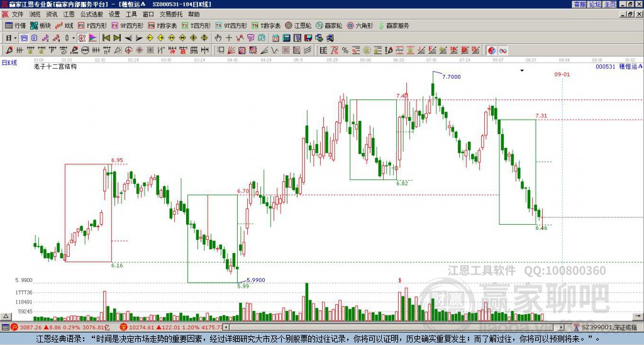Click the calendar icon in toolbar
This screenshot has height=345, width=644.
coord(275,38)
